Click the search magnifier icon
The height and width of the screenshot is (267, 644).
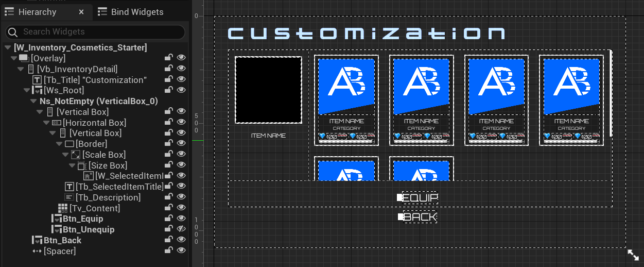click(14, 32)
